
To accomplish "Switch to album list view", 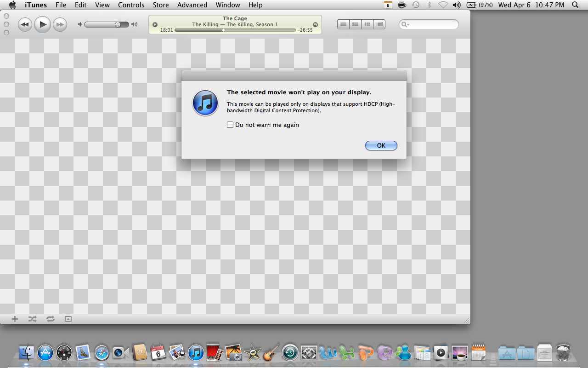I will (355, 24).
